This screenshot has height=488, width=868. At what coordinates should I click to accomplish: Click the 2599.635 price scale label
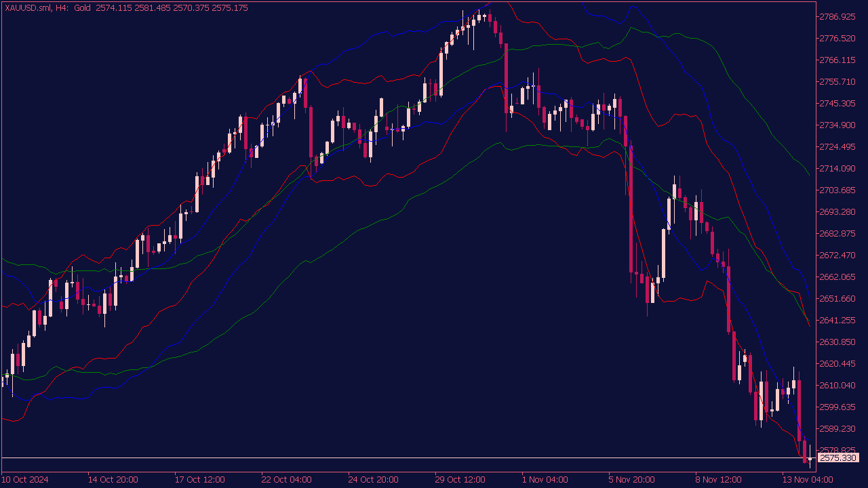pyautogui.click(x=839, y=407)
